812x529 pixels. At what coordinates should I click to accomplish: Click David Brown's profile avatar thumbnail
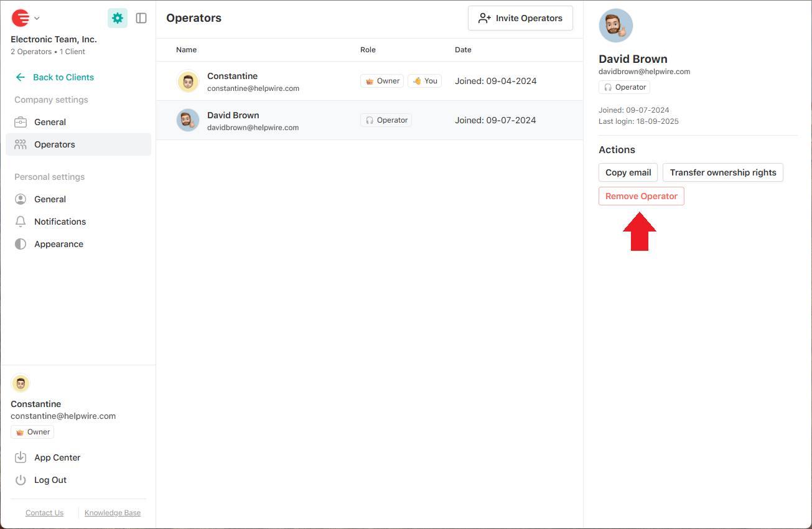(615, 26)
